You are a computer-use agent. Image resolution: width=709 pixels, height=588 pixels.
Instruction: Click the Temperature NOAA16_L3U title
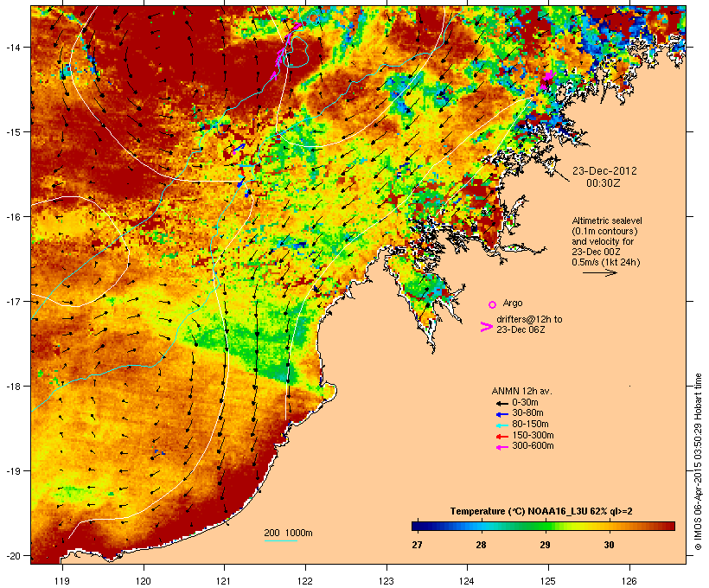541,512
